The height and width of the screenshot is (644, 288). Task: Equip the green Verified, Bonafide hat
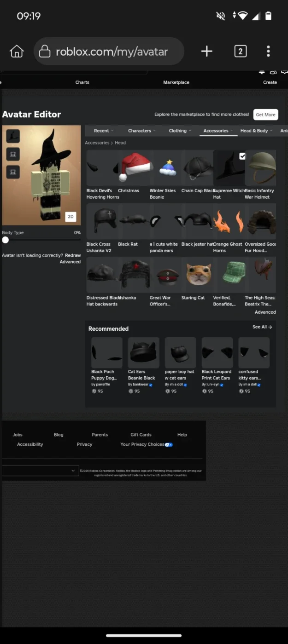click(x=229, y=275)
